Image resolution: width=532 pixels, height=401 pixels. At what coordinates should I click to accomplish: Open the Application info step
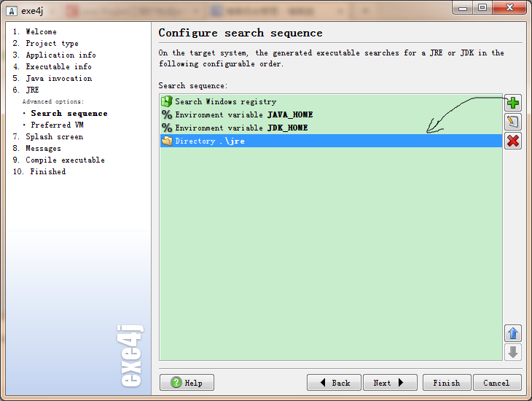pyautogui.click(x=60, y=55)
